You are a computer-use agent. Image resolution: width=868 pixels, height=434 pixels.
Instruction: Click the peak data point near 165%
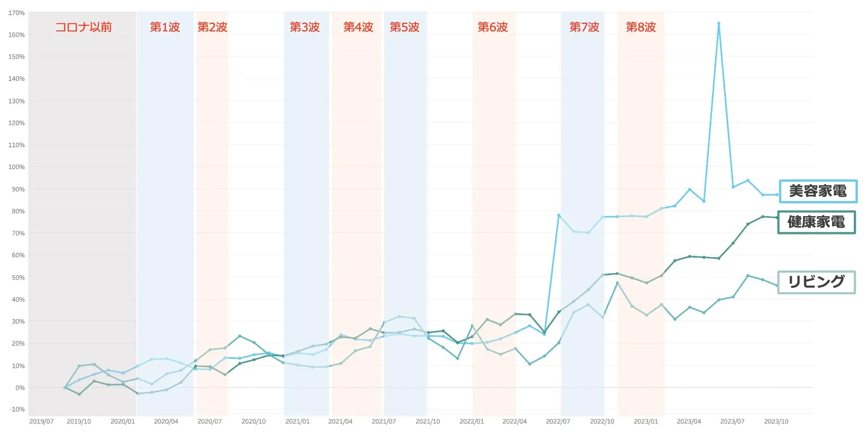718,23
